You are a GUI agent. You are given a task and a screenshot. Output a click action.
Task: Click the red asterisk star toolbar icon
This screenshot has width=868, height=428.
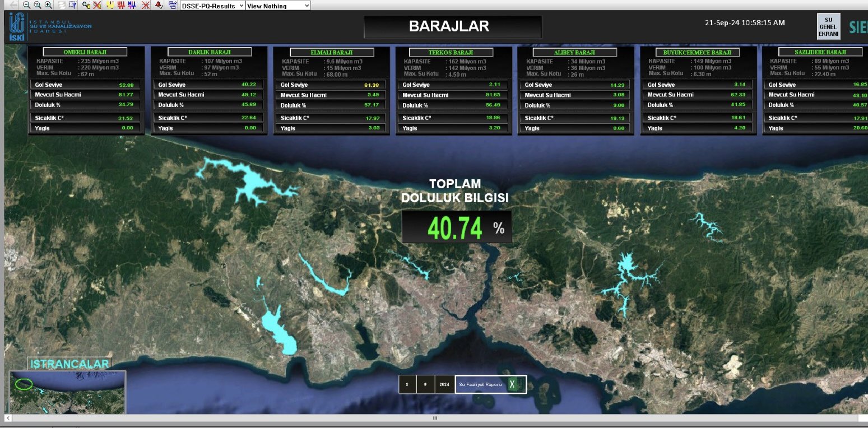(145, 5)
